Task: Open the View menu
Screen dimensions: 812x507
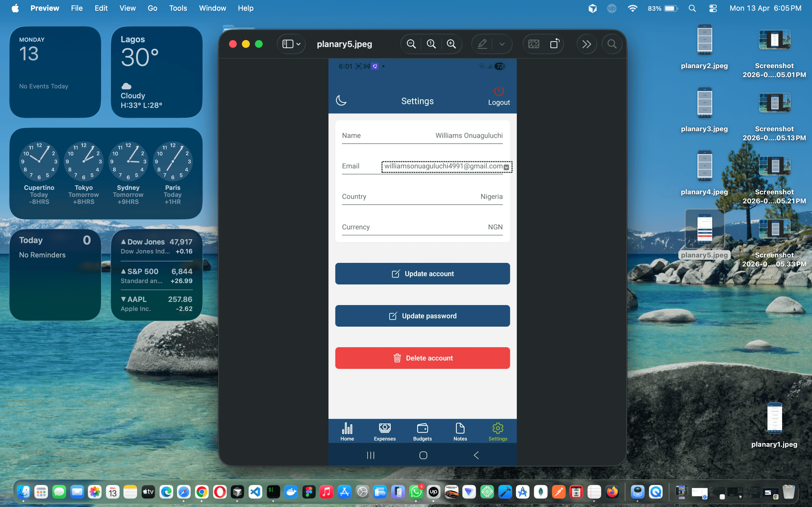Action: pos(127,8)
